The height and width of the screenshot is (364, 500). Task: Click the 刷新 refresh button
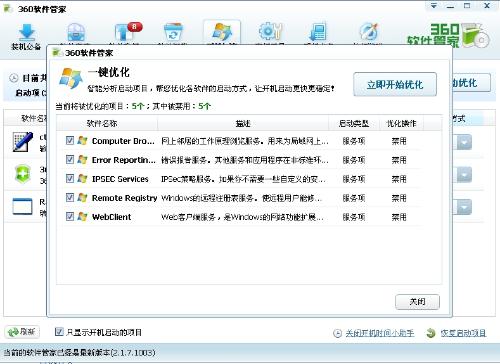click(x=22, y=332)
